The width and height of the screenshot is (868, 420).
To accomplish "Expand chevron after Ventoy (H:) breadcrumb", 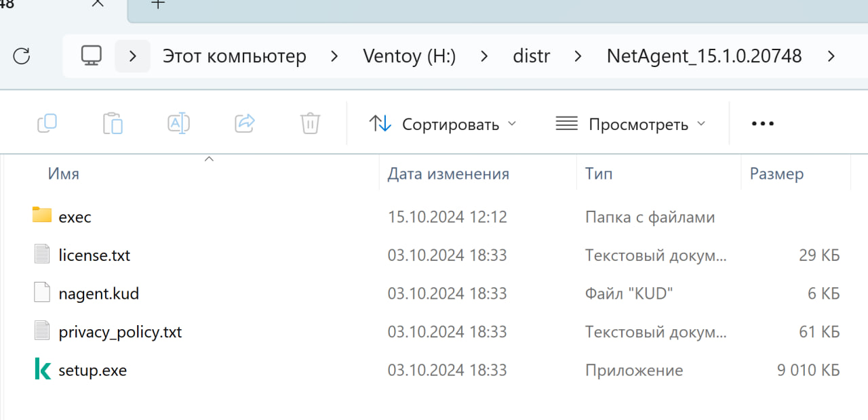I will pos(484,56).
